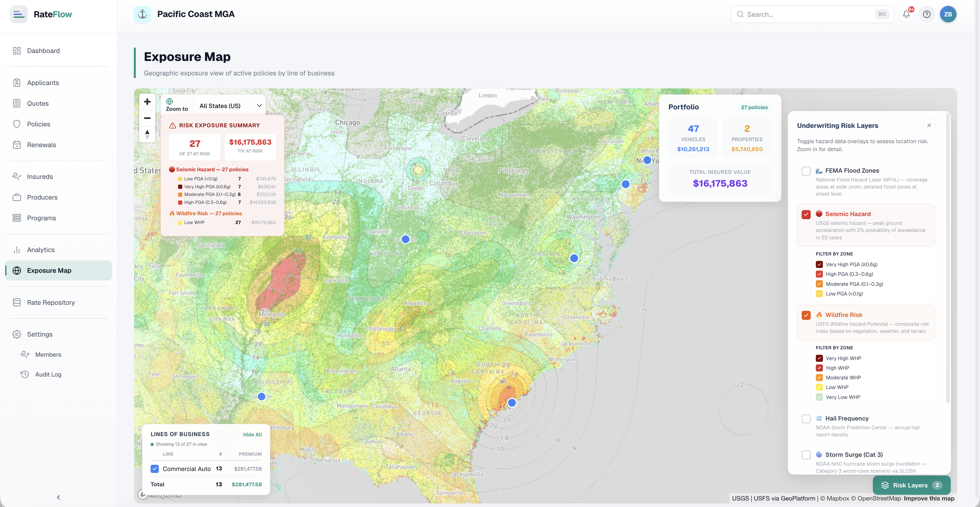Zoom in on the map with plus button
The image size is (980, 507).
coord(147,102)
